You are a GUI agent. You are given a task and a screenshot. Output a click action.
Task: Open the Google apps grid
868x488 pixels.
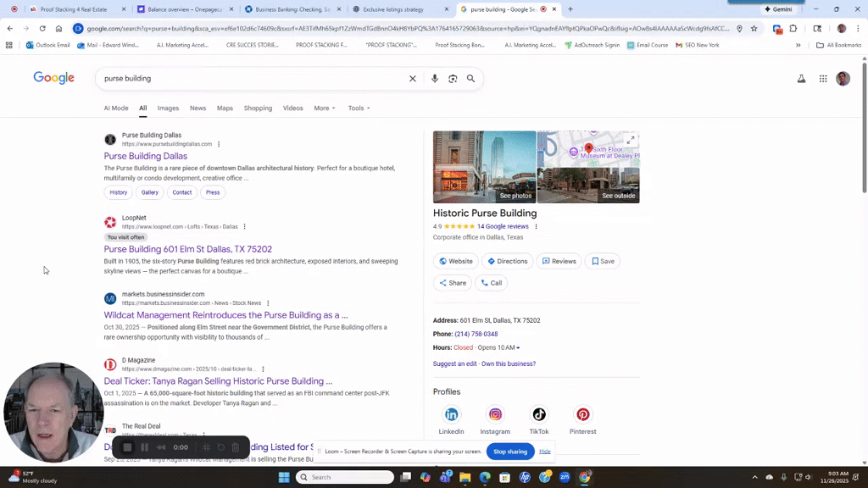click(823, 79)
